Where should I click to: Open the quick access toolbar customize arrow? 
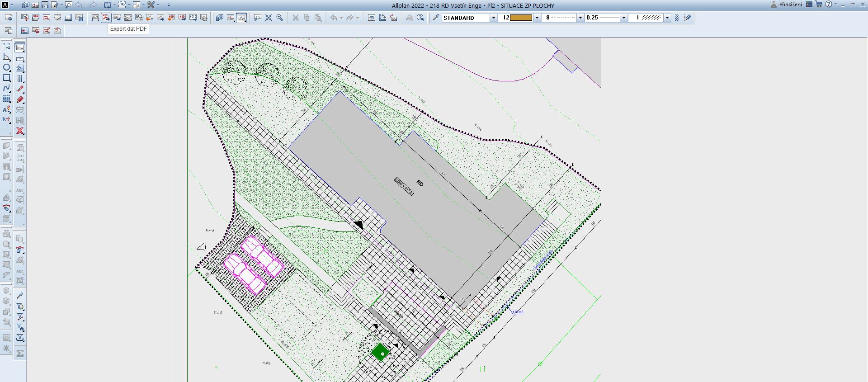pyautogui.click(x=169, y=5)
